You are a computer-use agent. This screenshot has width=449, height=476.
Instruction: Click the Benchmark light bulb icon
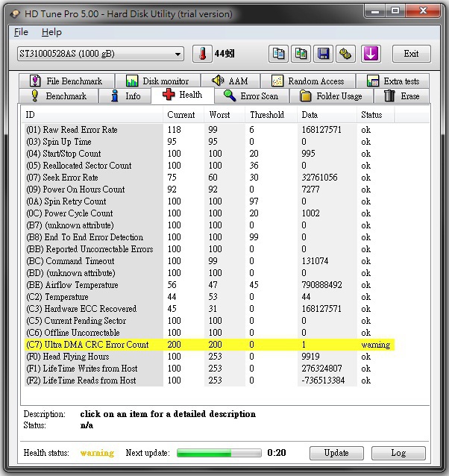point(35,96)
